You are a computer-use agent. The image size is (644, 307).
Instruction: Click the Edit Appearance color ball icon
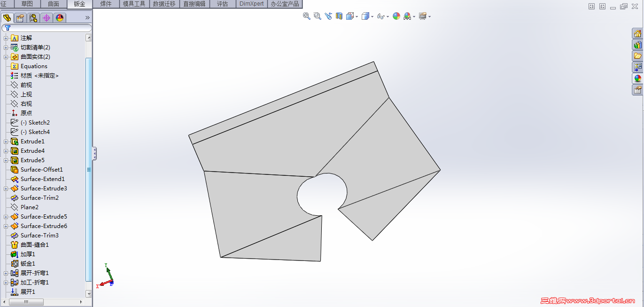point(396,16)
